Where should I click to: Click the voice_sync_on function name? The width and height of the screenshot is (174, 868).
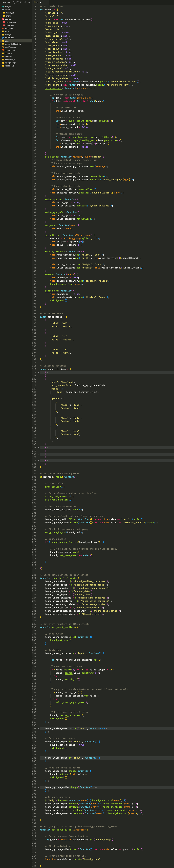pos(54,199)
